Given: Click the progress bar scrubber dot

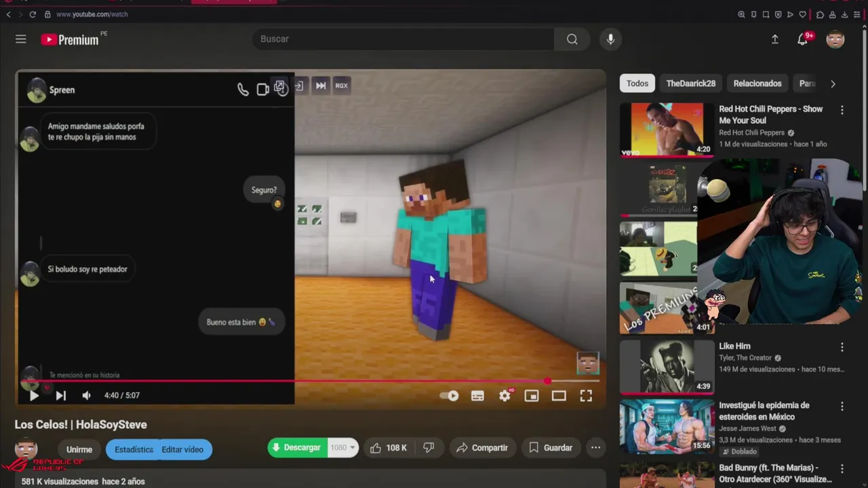Looking at the screenshot, I should click(547, 381).
